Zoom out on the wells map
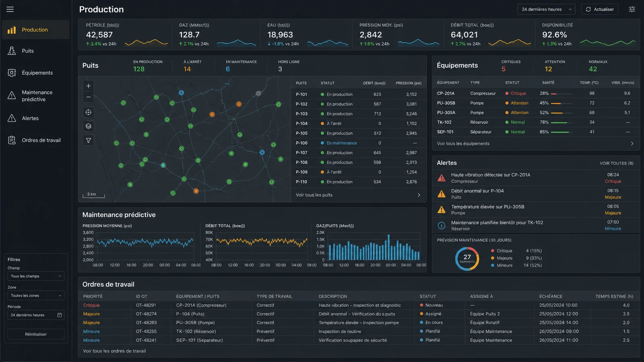 click(89, 97)
